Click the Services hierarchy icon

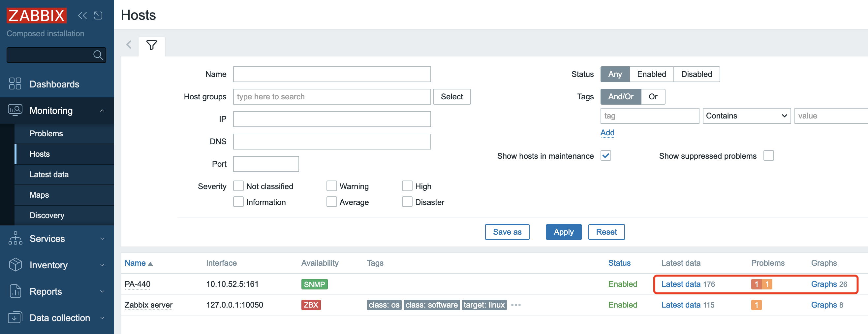(x=15, y=238)
